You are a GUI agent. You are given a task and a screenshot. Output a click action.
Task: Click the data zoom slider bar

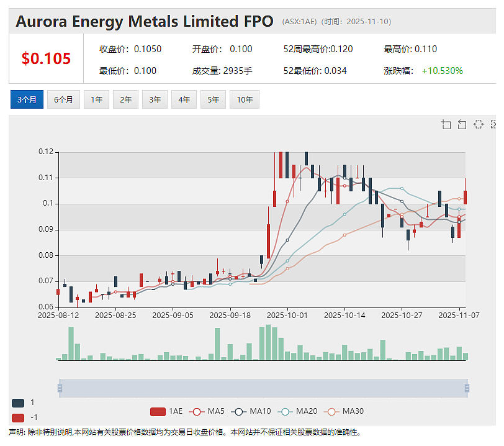(x=263, y=388)
